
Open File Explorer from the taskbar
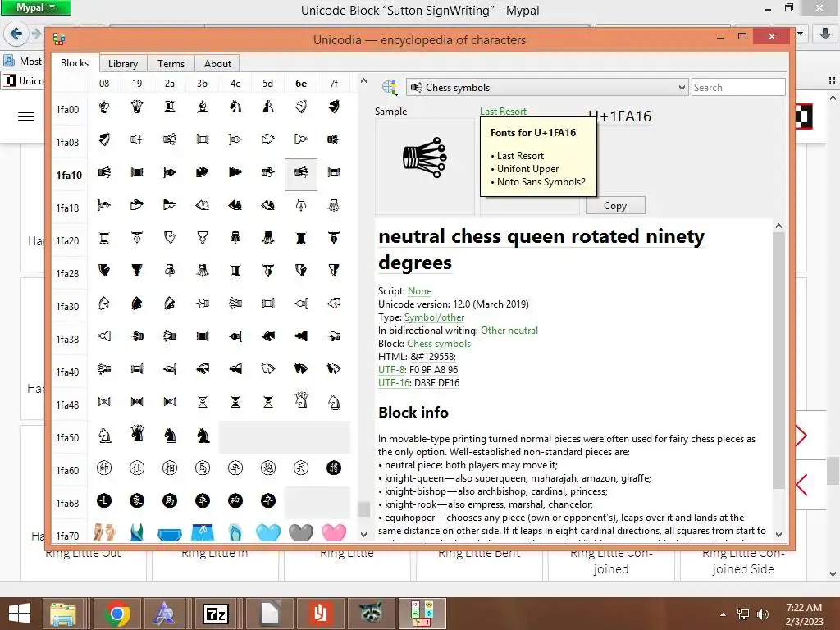63,614
